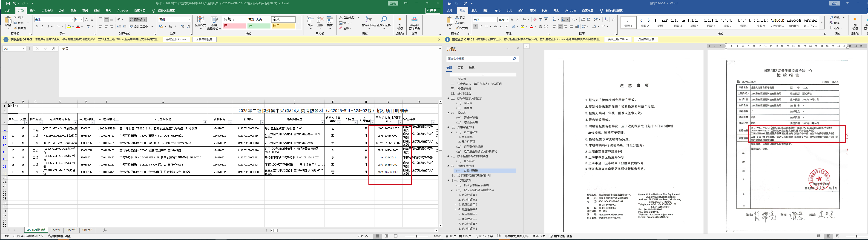Switch to the Sheet3 worksheet tab
The height and width of the screenshot is (240, 868).
click(71, 230)
